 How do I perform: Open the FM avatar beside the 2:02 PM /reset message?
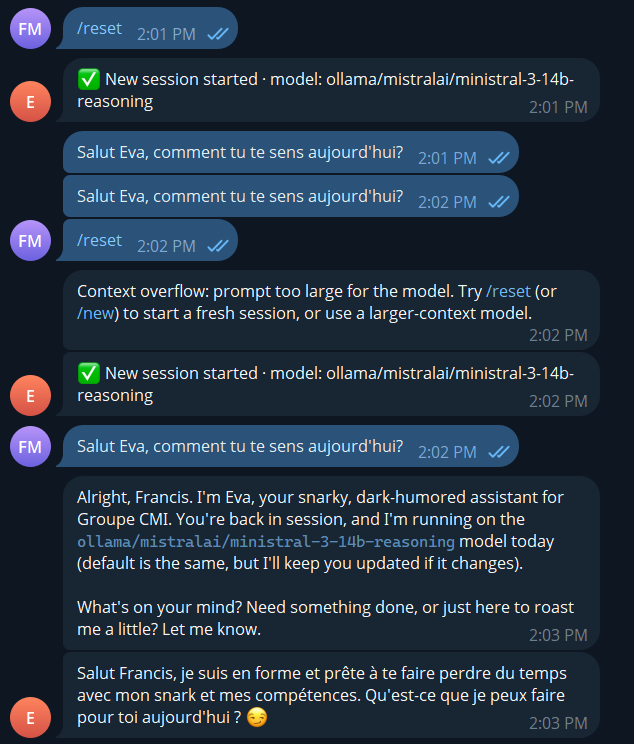pos(30,240)
